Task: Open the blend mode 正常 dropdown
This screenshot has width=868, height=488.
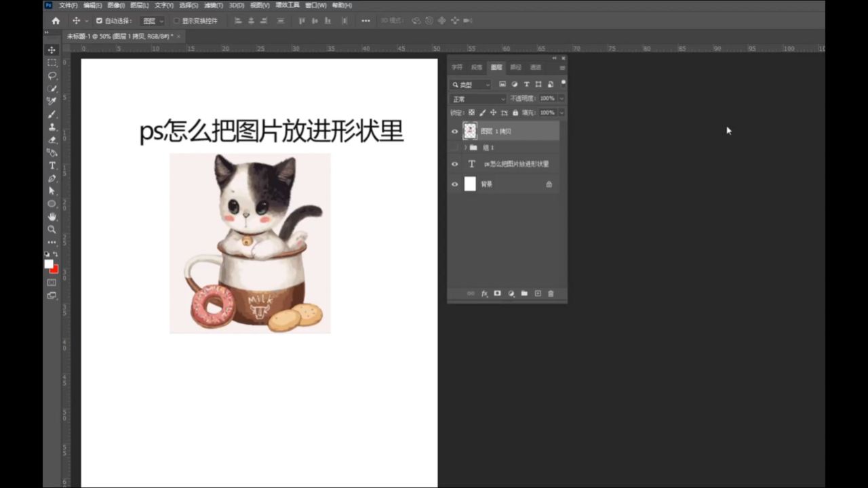Action: coord(478,99)
